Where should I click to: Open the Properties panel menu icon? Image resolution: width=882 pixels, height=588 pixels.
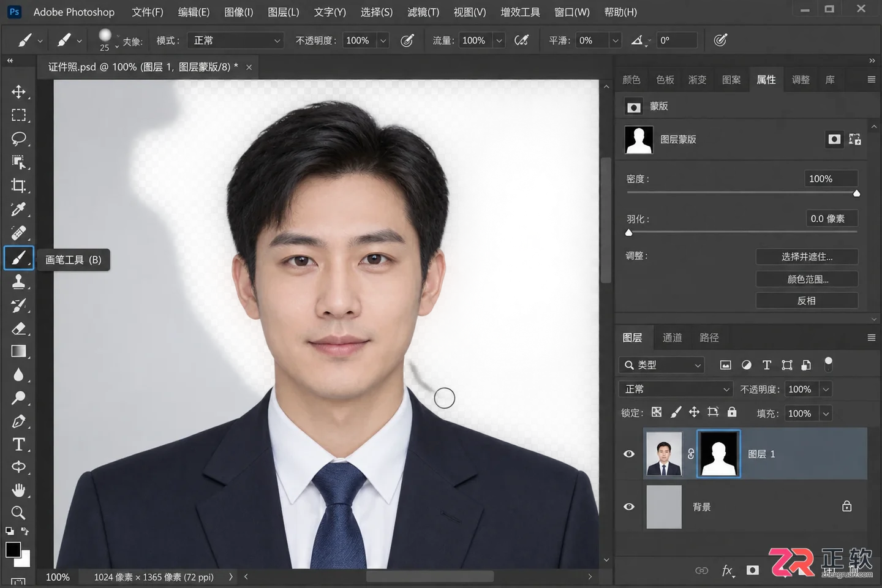point(871,80)
